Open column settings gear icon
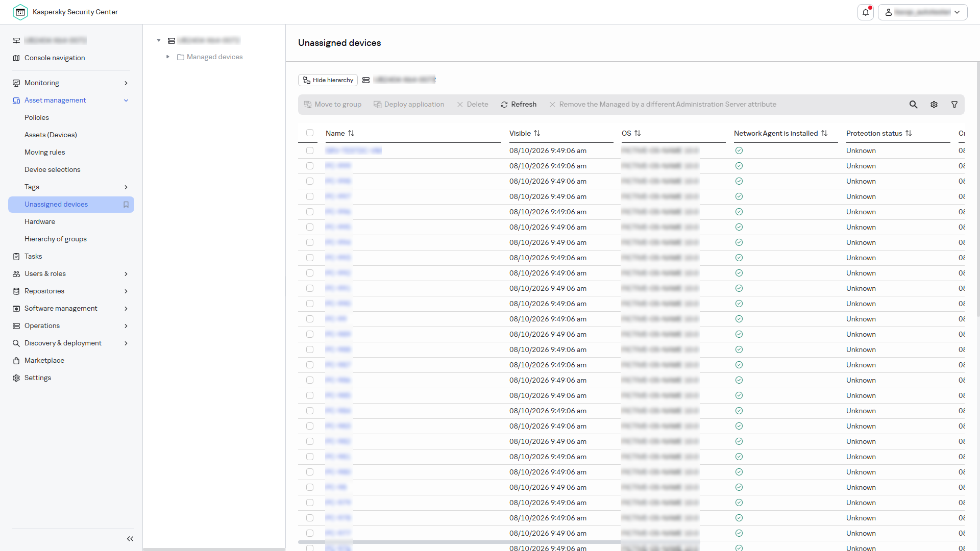 tap(934, 105)
